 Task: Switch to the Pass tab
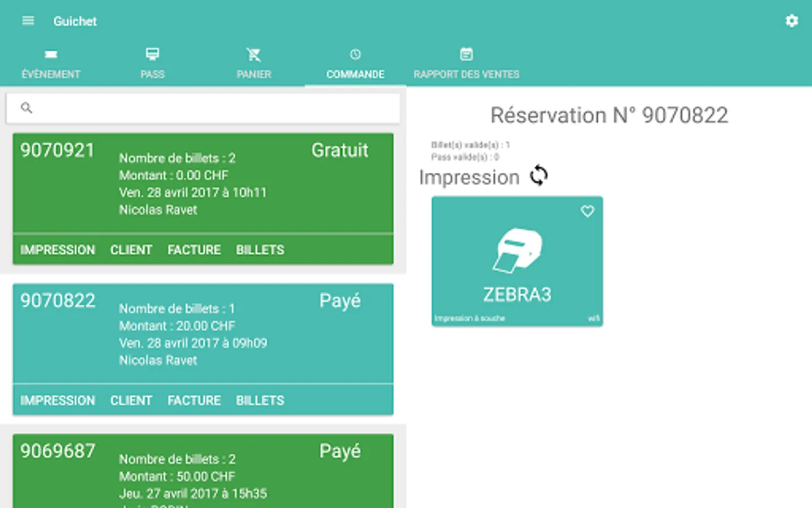tap(152, 63)
